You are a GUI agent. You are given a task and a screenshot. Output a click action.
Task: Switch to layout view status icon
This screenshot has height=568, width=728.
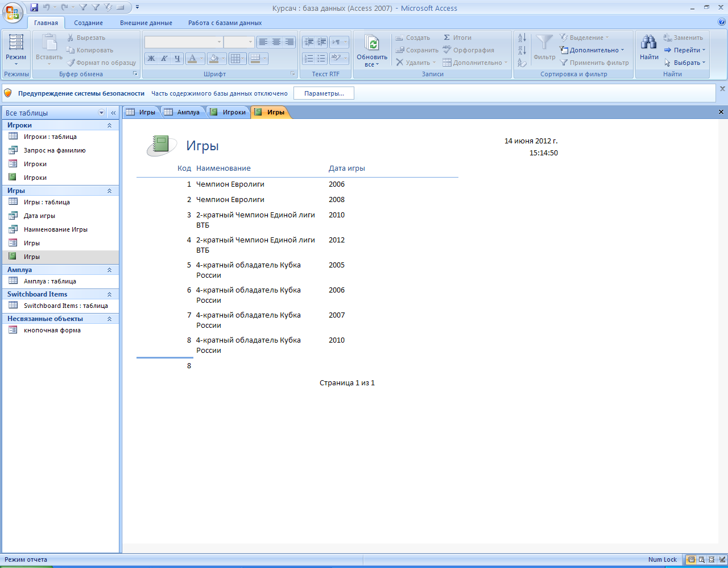[x=711, y=559]
